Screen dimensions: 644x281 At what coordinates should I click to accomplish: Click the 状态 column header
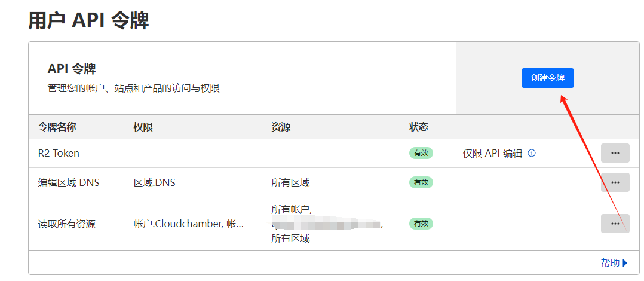coord(418,127)
